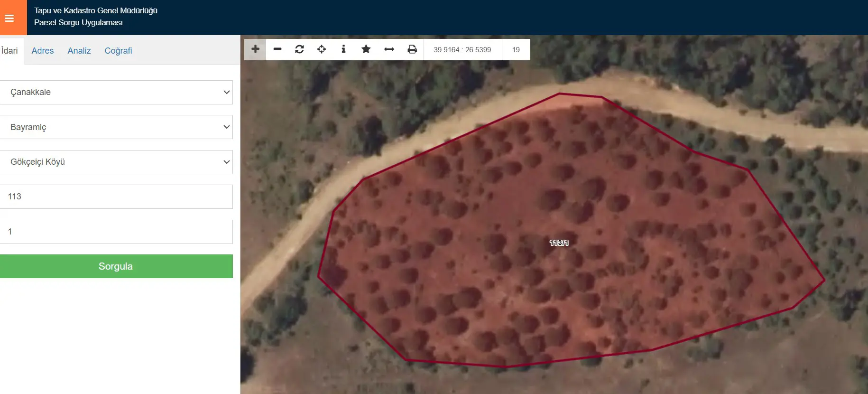The height and width of the screenshot is (394, 868).
Task: Choose the distance measure arrow tool
Action: click(389, 49)
